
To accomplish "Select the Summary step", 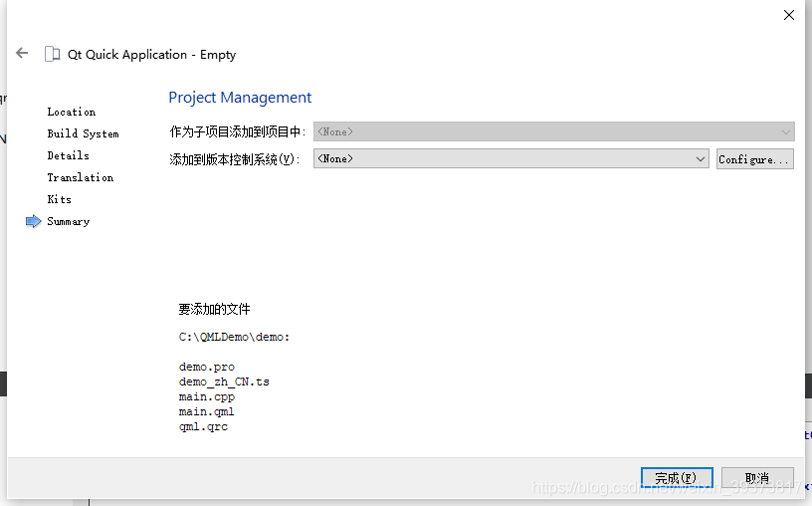I will coord(69,221).
